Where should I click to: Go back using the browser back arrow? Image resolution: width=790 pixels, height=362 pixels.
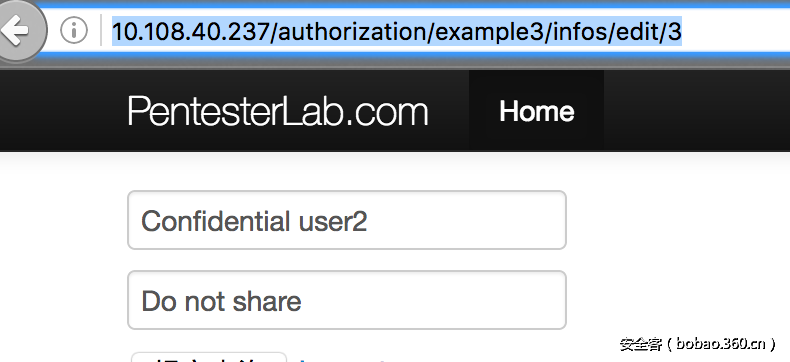(x=19, y=30)
